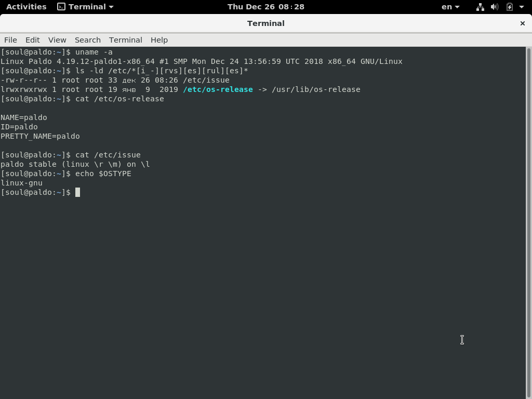Click the 'linux-gnu' output line
Viewport: 532px width, 399px height.
click(x=21, y=183)
